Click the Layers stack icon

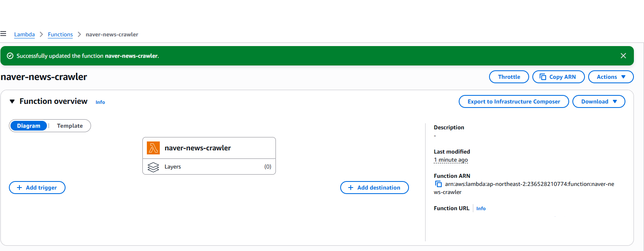(x=153, y=167)
